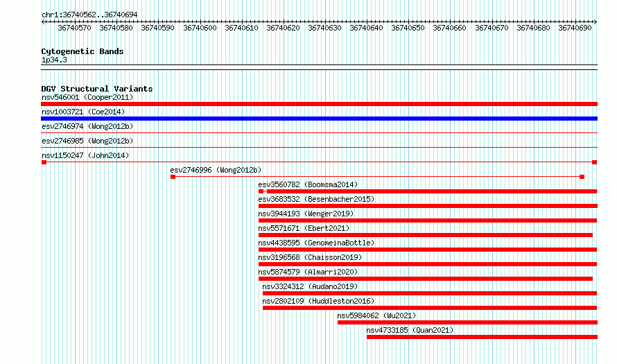Click the 1p34.3 band label
617x364 pixels.
(54, 60)
